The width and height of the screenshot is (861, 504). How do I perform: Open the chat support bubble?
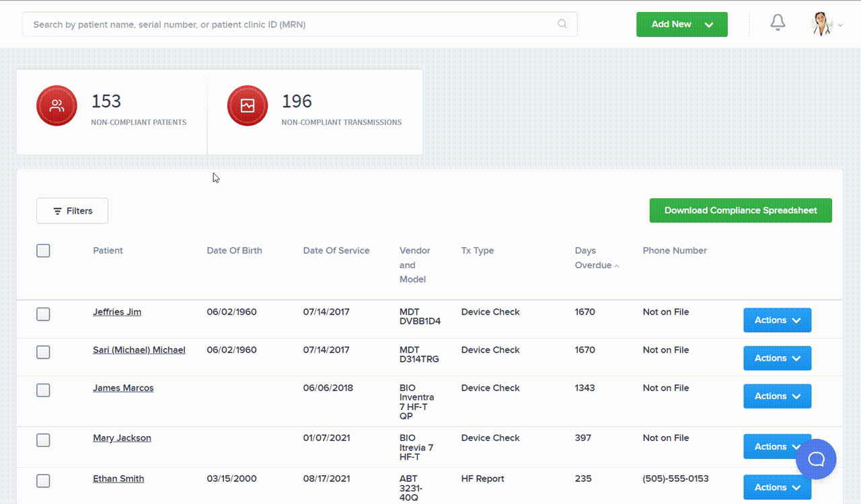[x=817, y=459]
